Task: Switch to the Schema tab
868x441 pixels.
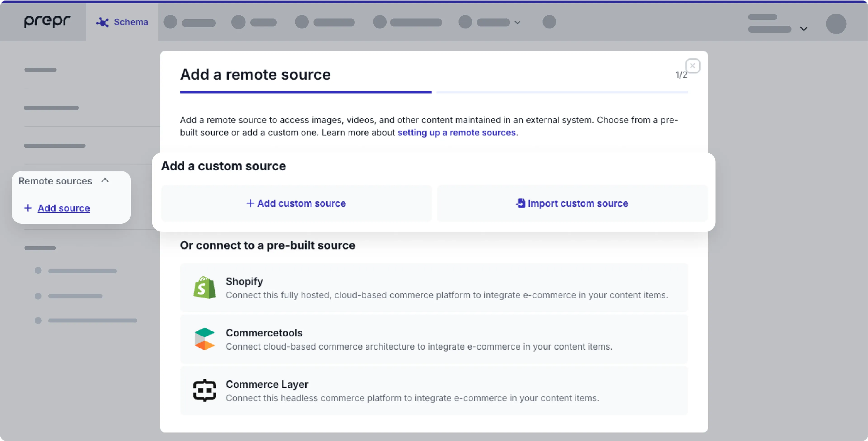Action: point(131,21)
